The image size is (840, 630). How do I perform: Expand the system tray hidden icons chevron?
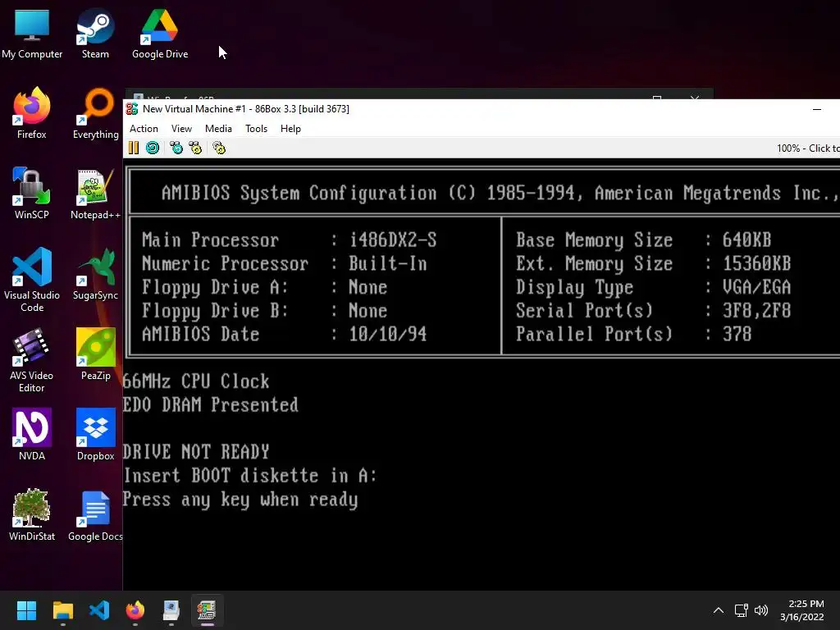[719, 610]
